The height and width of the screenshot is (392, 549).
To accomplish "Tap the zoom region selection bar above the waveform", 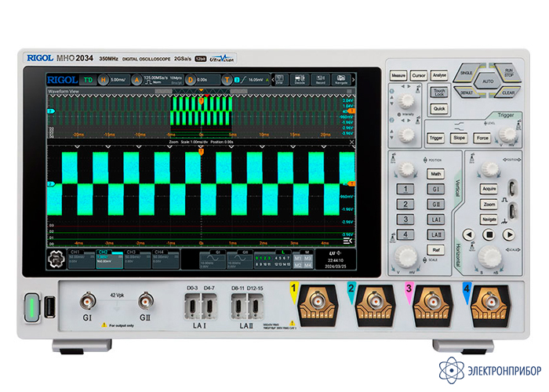I will pyautogui.click(x=201, y=92).
